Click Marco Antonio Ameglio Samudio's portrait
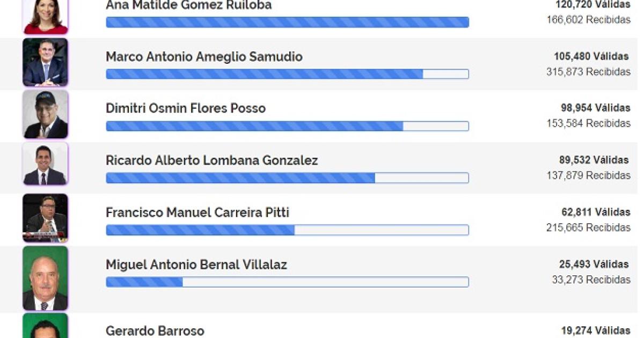Image resolution: width=644 pixels, height=338 pixels. pos(45,62)
